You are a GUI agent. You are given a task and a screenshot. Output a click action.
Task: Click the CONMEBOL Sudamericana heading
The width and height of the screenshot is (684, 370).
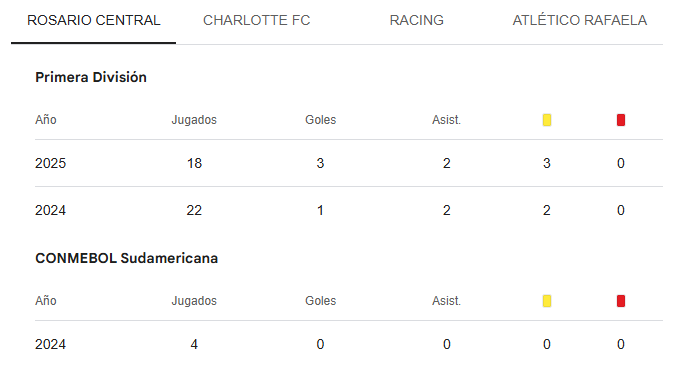[127, 258]
